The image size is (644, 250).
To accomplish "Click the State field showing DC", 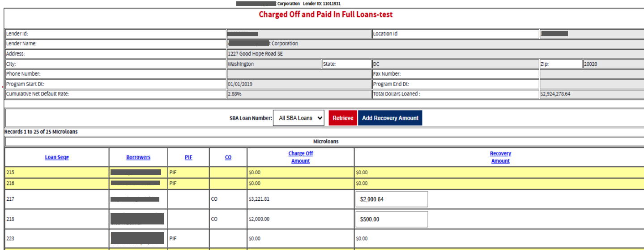I will pos(455,64).
